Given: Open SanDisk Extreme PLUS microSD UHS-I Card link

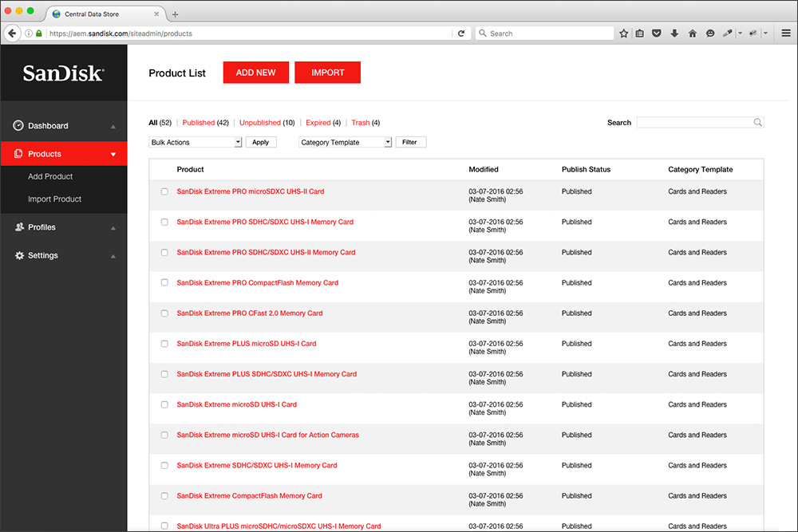Looking at the screenshot, I should [x=246, y=344].
